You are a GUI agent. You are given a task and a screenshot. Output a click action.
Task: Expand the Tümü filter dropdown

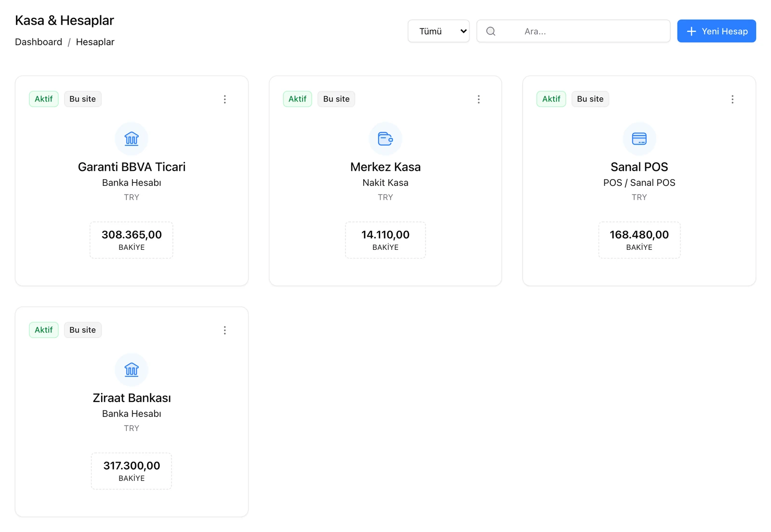click(439, 31)
